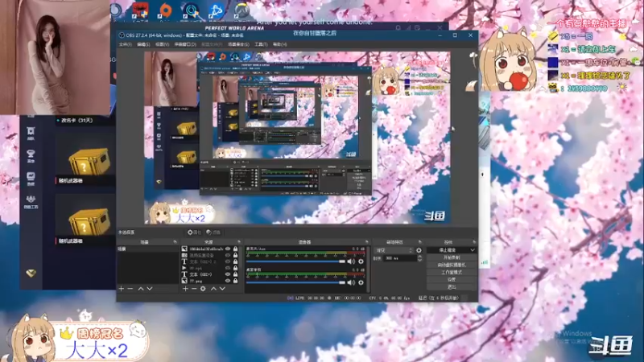
Task: Mute the desktop audio speaker icon
Action: point(351,282)
